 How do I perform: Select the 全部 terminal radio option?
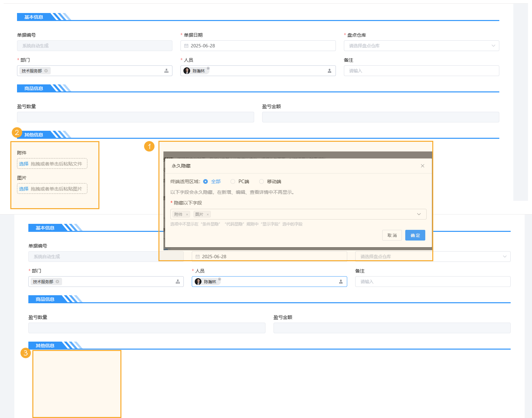point(205,181)
